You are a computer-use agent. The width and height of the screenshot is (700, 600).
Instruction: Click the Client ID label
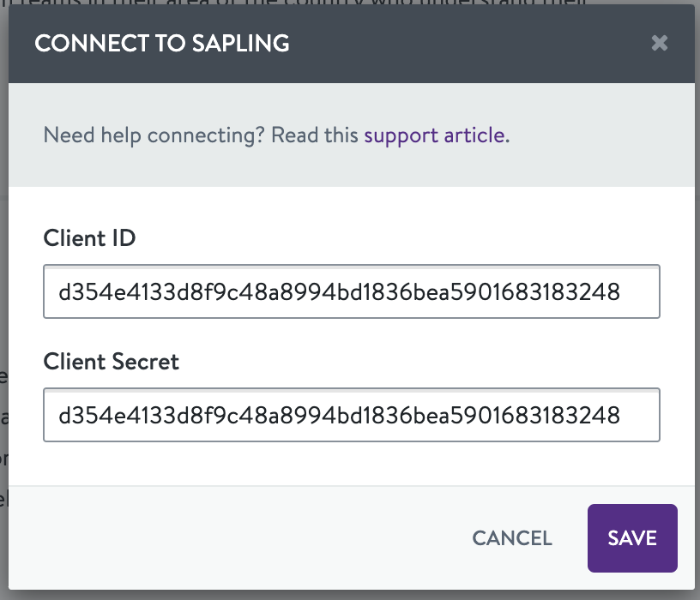(89, 238)
